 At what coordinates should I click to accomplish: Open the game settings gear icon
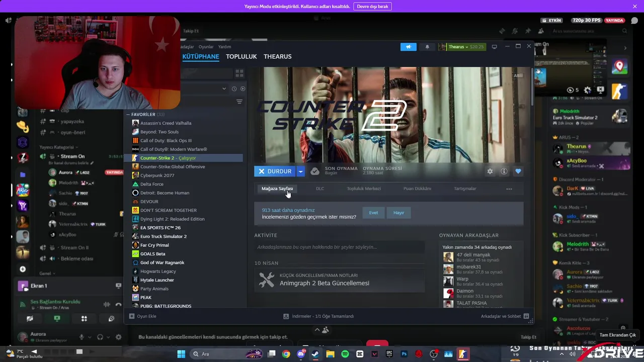[490, 171]
